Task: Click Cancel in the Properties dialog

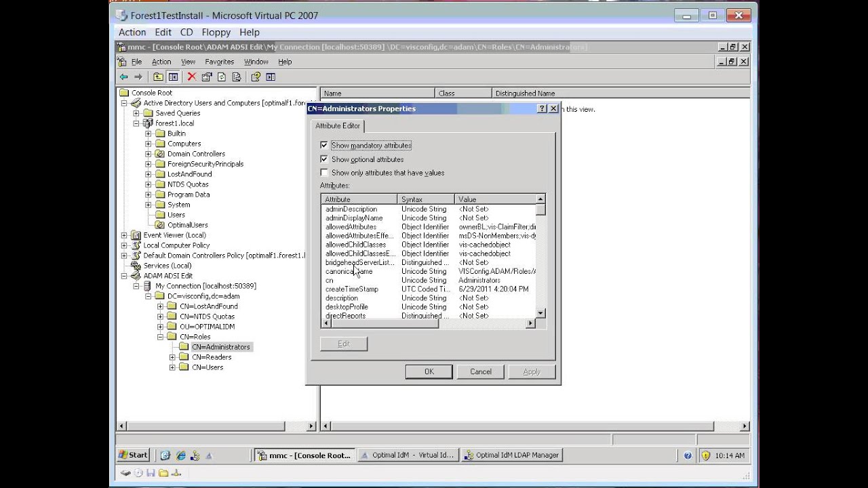Action: pos(481,371)
